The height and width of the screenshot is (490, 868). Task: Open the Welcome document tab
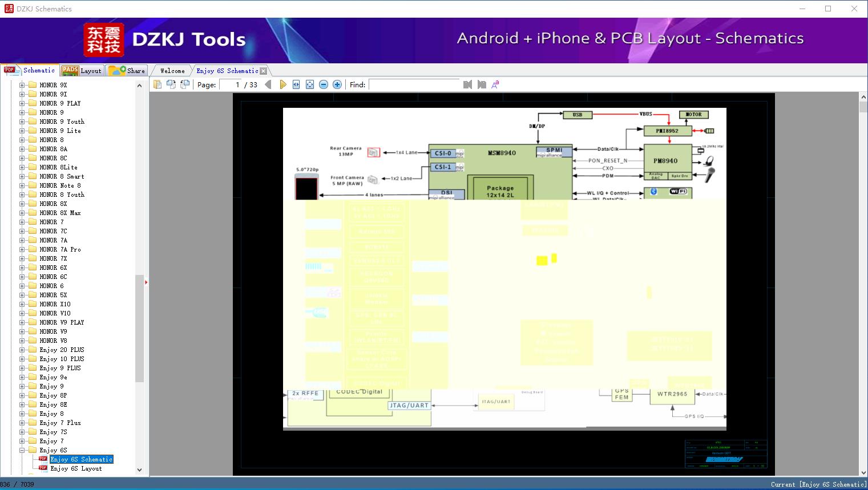[172, 71]
